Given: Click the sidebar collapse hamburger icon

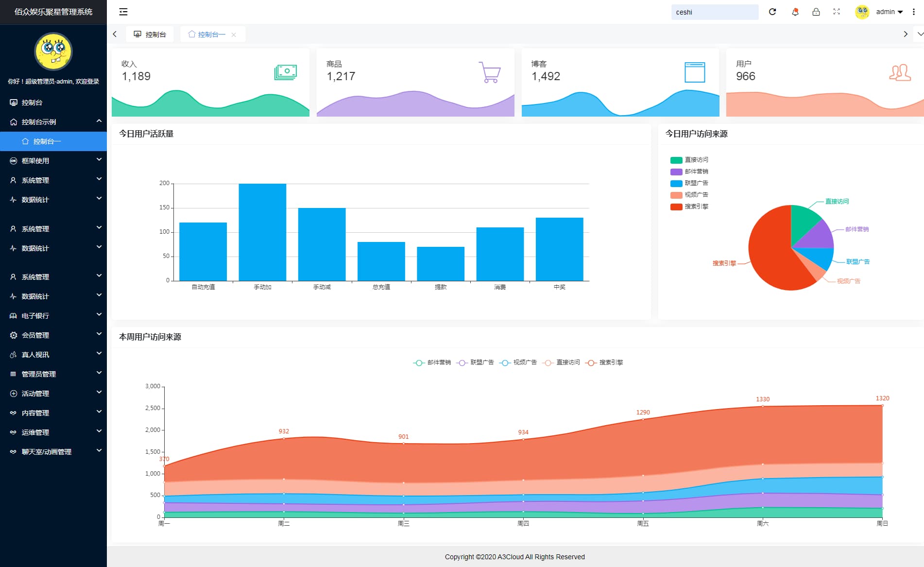Looking at the screenshot, I should (123, 12).
